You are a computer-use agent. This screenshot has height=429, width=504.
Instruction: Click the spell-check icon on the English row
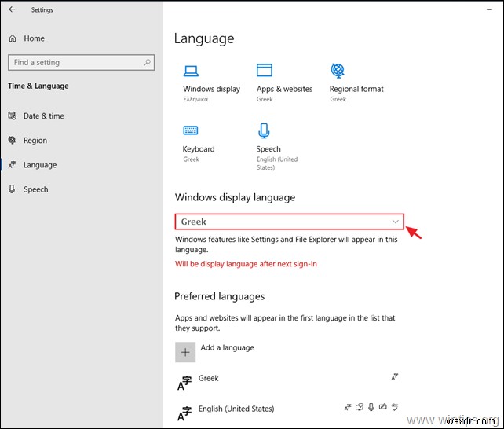(x=394, y=407)
